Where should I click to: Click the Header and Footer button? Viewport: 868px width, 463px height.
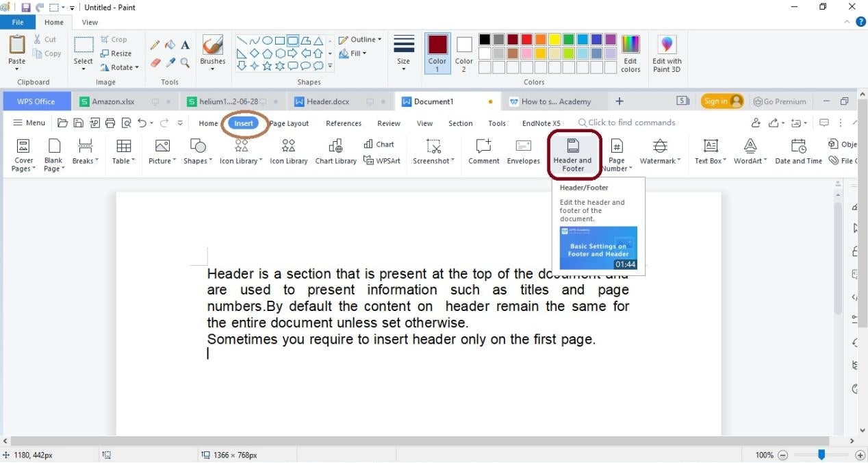pos(573,152)
